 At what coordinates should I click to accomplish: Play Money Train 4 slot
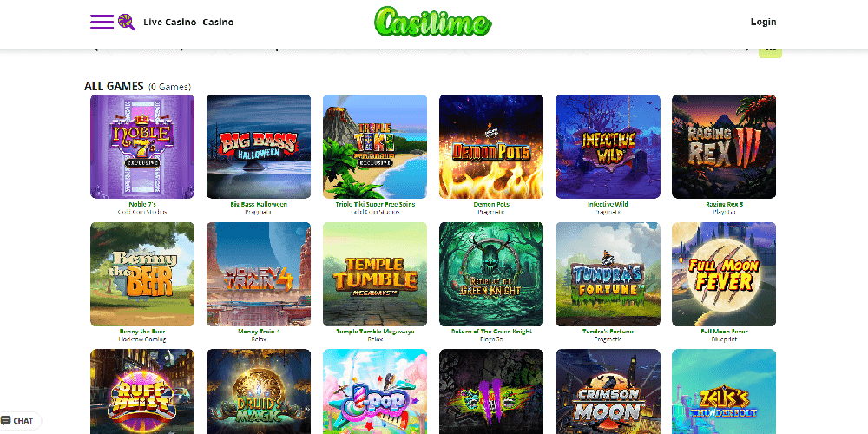click(x=259, y=274)
